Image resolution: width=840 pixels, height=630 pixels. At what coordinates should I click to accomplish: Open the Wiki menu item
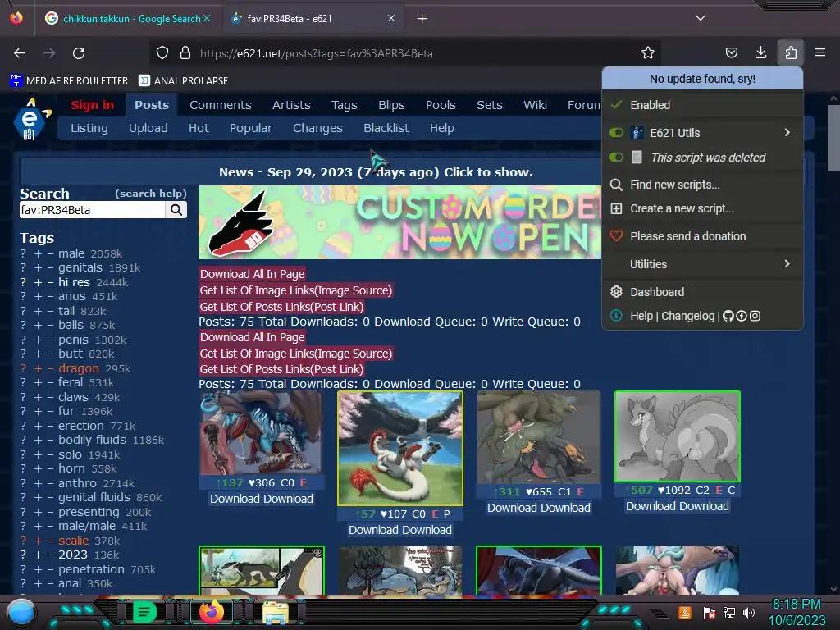(535, 105)
